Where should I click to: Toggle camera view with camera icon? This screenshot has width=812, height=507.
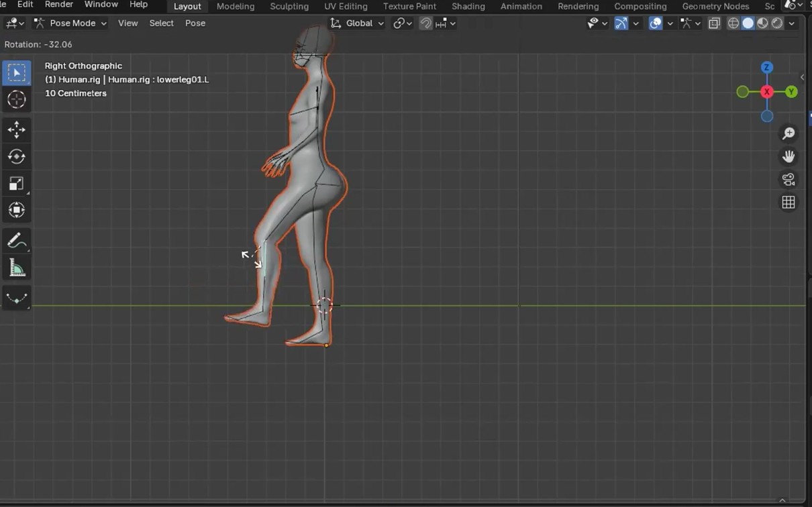(789, 180)
